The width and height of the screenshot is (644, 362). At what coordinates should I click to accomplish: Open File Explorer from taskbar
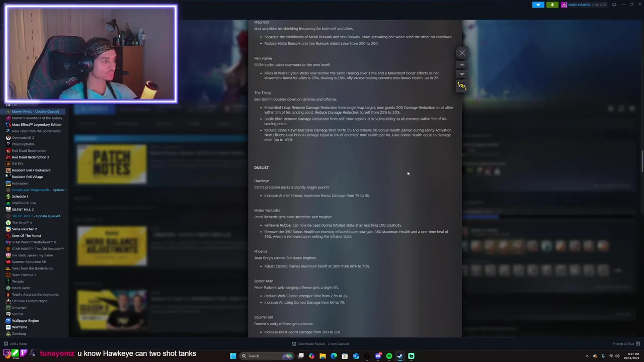pyautogui.click(x=323, y=356)
